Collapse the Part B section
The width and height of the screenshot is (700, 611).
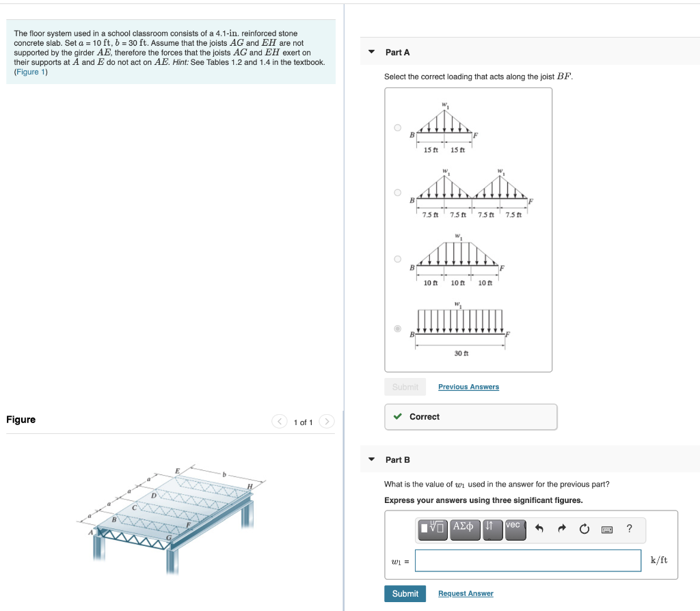(x=370, y=459)
